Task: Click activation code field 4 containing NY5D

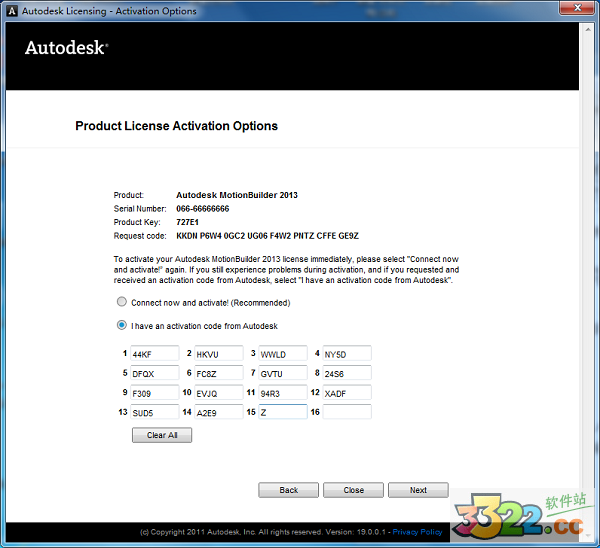Action: [347, 353]
